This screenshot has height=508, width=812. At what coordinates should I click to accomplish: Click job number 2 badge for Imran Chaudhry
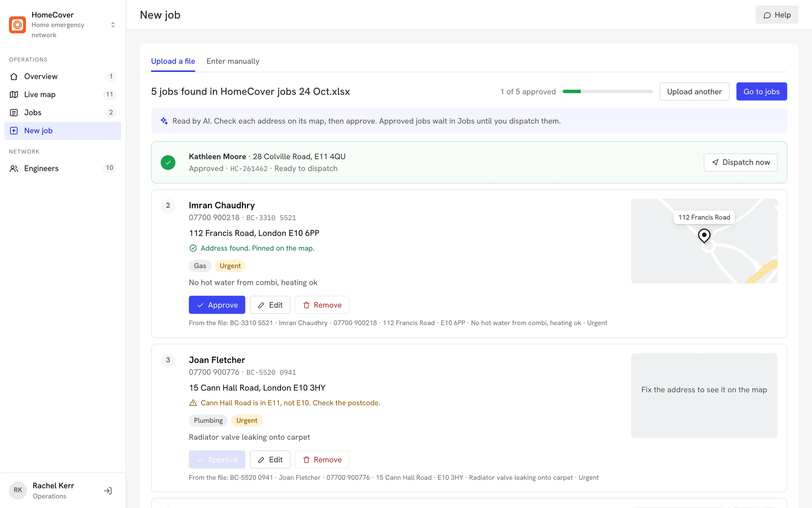tap(168, 205)
